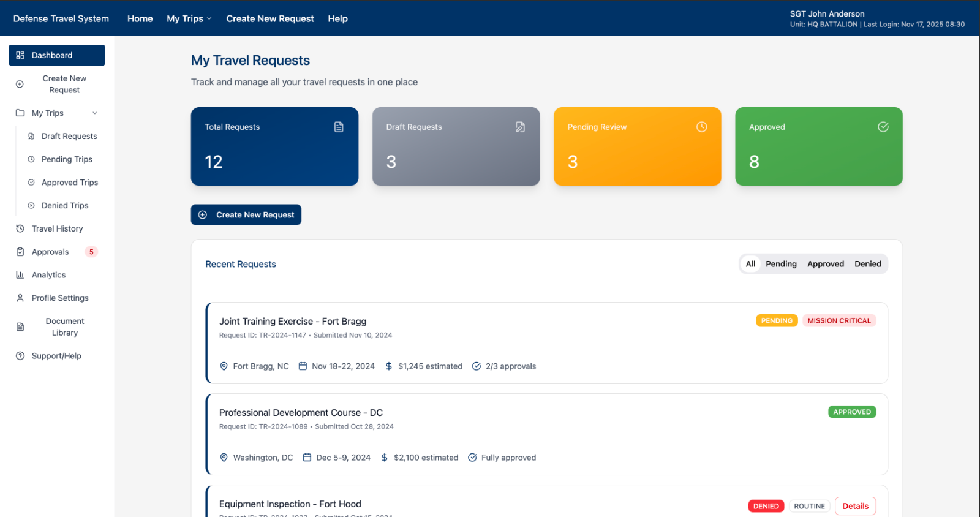Click the Approvals clipboard icon
This screenshot has width=980, height=517.
pos(20,252)
